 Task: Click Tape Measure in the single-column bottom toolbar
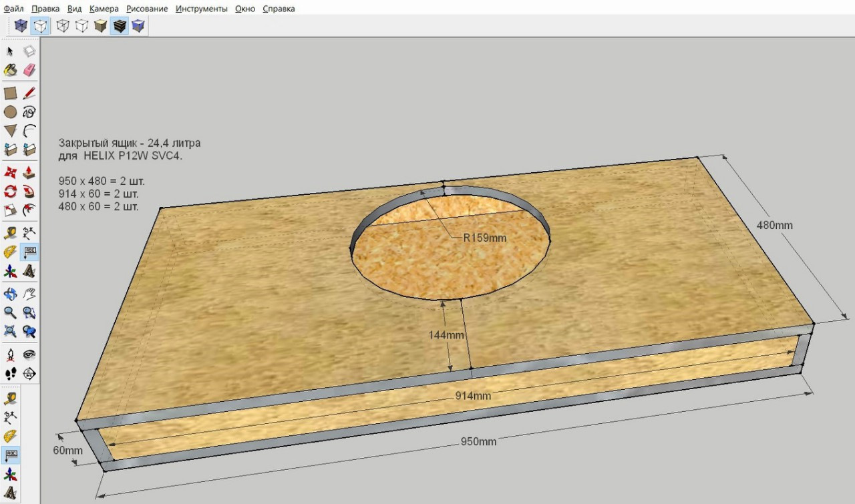[x=11, y=399]
